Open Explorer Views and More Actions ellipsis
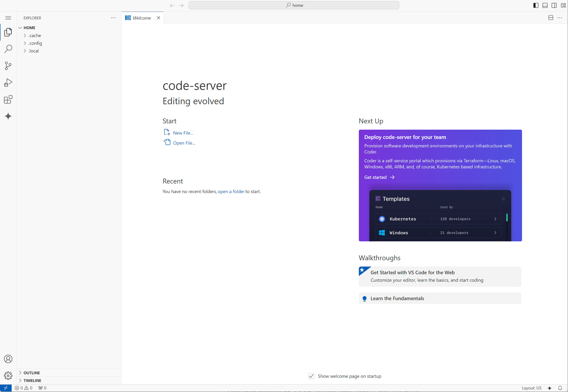568x392 pixels. (113, 18)
